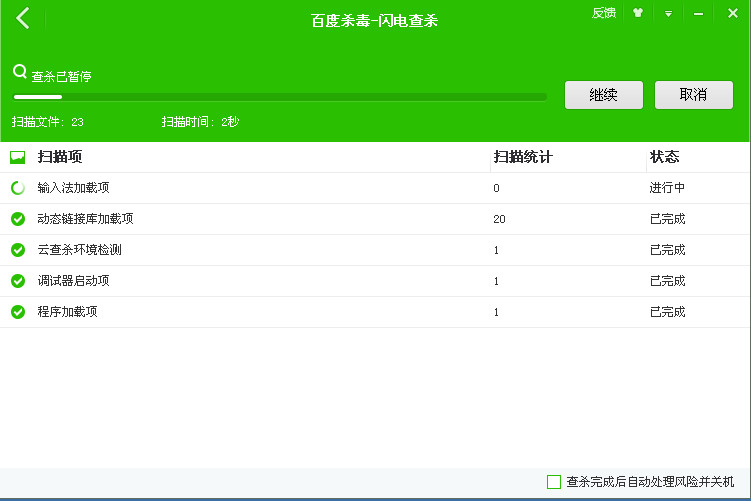Select the 调试器启动项 row text
This screenshot has width=751, height=501.
click(73, 281)
